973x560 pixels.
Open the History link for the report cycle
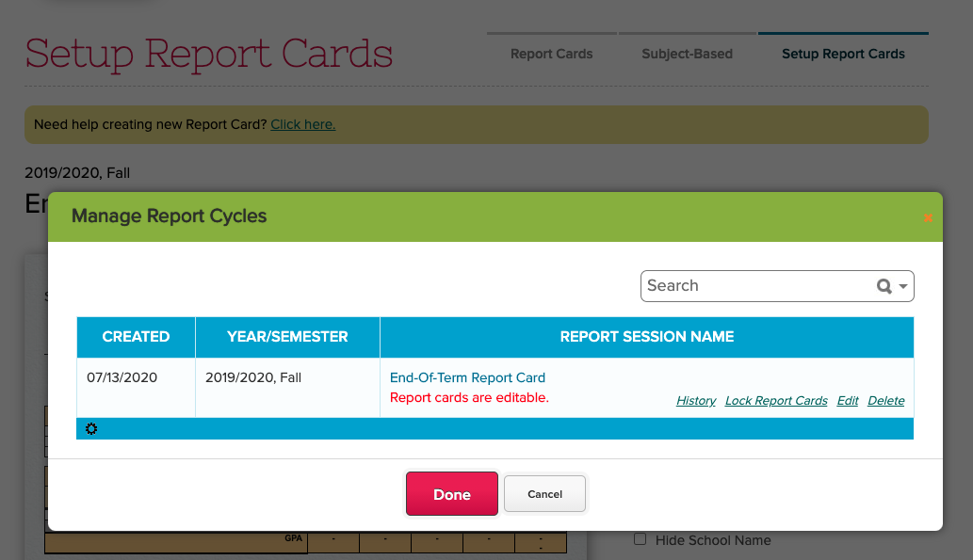click(x=696, y=401)
